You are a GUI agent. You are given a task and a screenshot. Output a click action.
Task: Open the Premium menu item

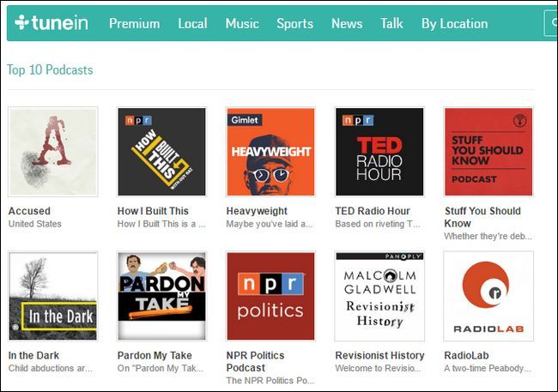[x=134, y=23]
